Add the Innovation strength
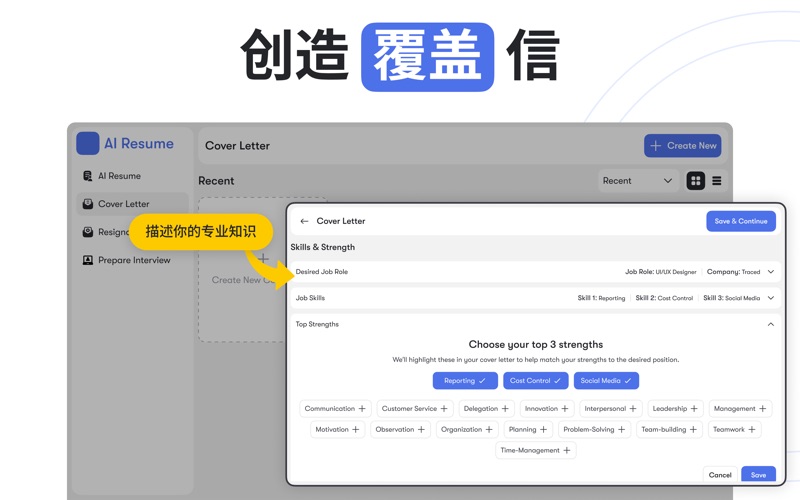 pyautogui.click(x=547, y=409)
